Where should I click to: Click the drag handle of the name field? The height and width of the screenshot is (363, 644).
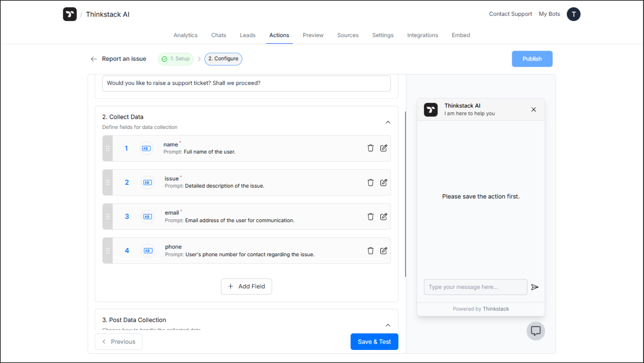click(x=107, y=148)
